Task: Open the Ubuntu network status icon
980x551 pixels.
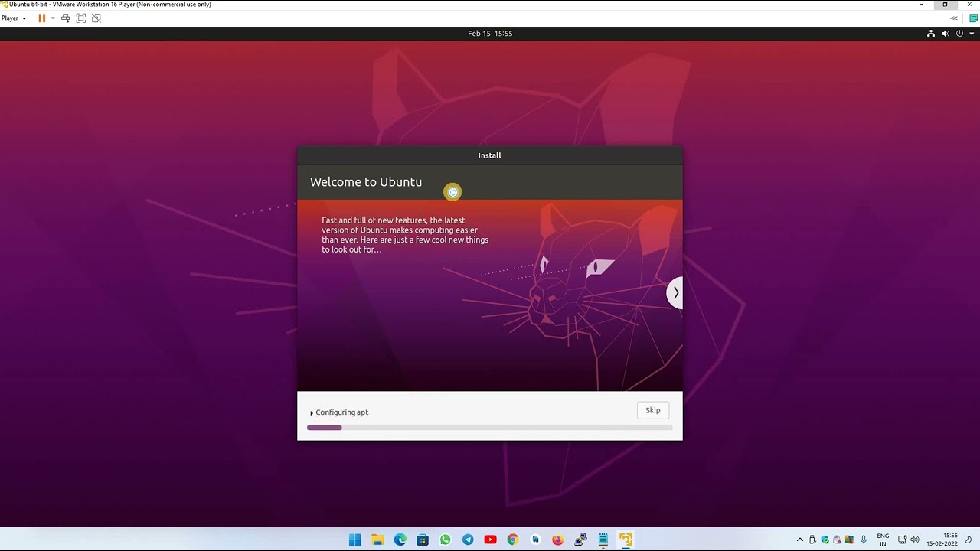Action: tap(931, 34)
